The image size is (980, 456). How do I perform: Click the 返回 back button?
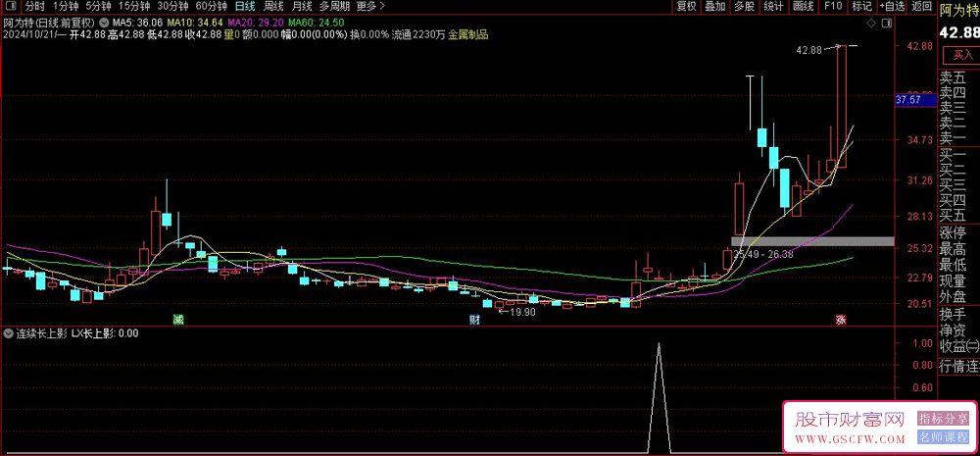tap(921, 6)
